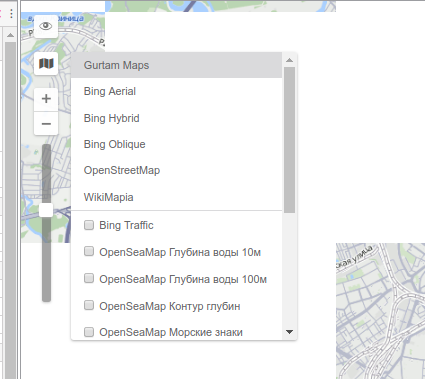The height and width of the screenshot is (379, 425).
Task: Open the three-dot menu at top left
Action: [x=11, y=14]
